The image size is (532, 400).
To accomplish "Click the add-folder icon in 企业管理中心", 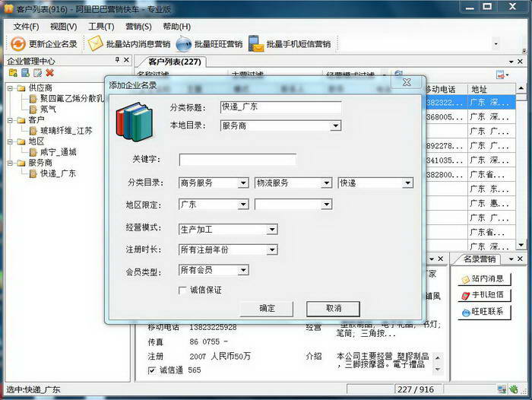I will click(x=13, y=73).
